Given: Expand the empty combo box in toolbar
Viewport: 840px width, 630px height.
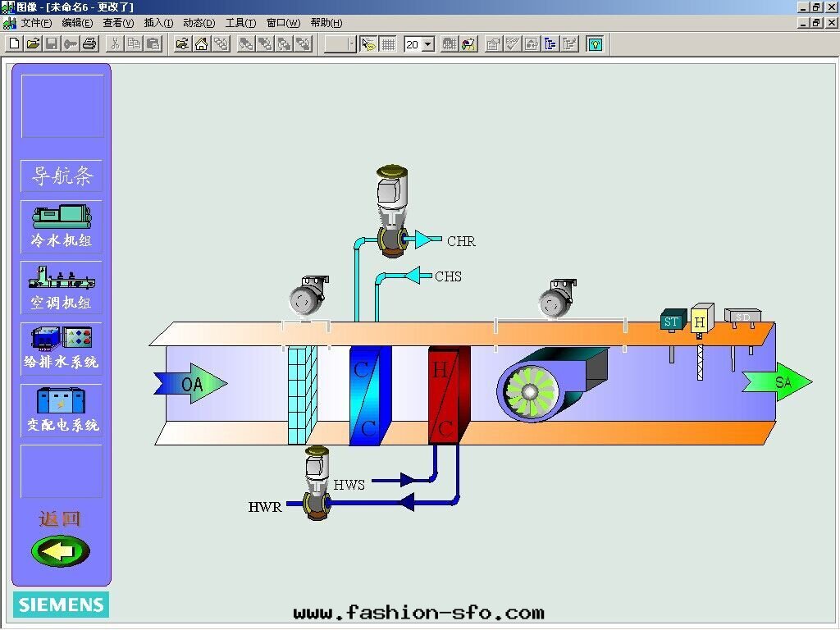Looking at the screenshot, I should coord(351,44).
